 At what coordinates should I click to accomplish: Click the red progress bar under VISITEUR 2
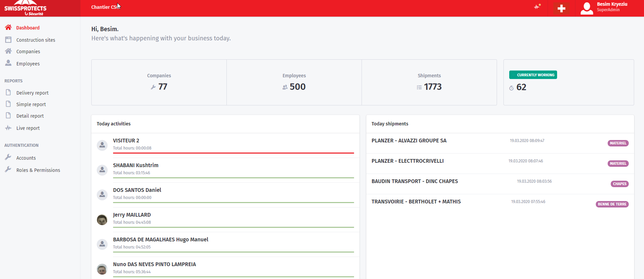tap(233, 153)
